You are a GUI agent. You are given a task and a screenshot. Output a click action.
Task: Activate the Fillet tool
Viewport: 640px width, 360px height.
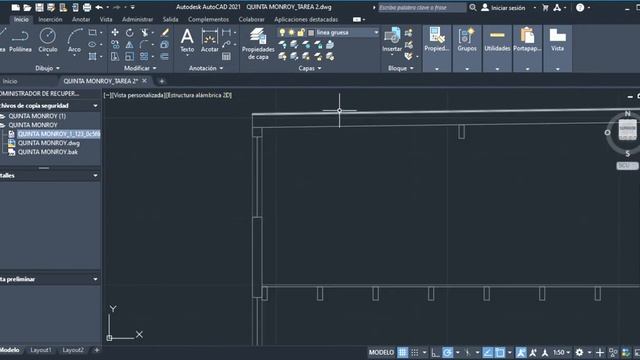point(144,44)
